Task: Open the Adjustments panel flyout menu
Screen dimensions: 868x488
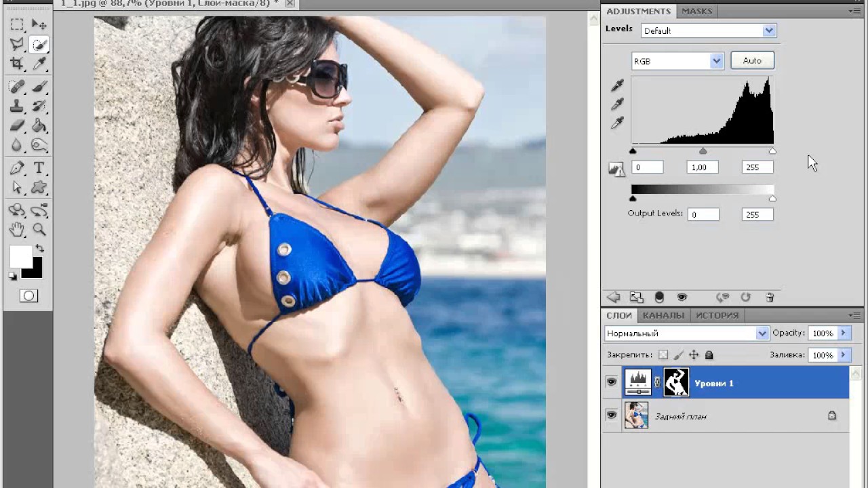Action: pyautogui.click(x=856, y=12)
